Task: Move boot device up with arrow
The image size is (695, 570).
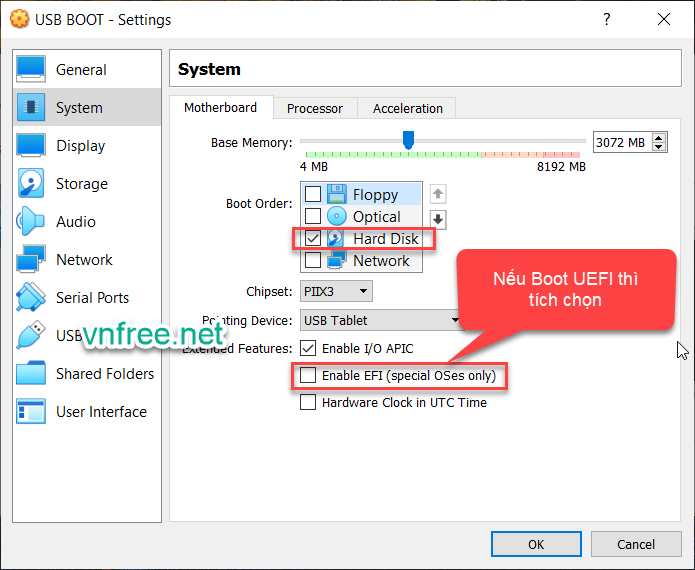Action: [438, 194]
